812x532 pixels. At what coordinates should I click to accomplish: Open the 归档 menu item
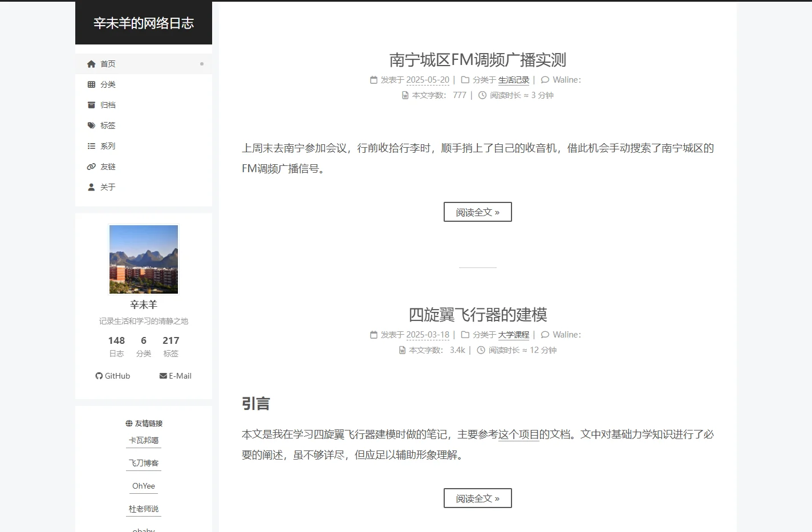pos(144,105)
